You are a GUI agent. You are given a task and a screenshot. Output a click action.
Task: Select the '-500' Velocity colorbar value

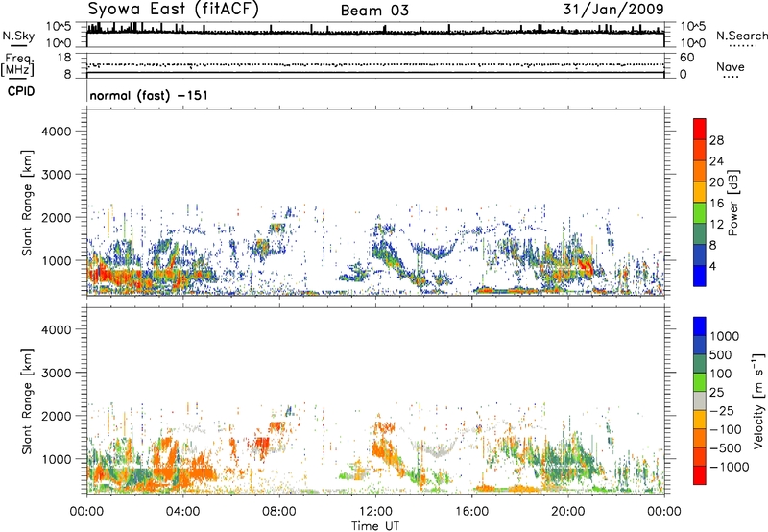point(726,448)
